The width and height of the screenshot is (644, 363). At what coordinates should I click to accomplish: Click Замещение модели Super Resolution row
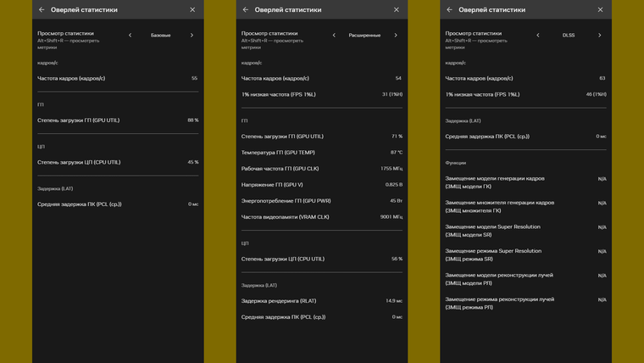pos(525,231)
